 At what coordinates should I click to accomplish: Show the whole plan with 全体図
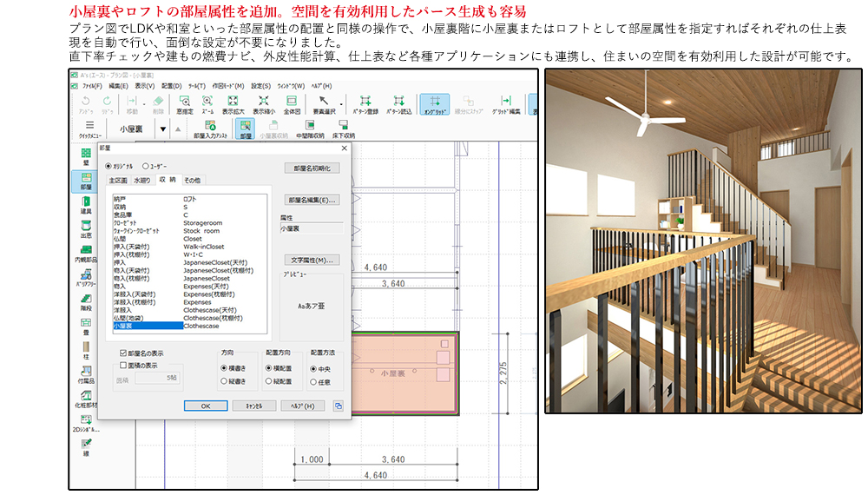click(x=291, y=104)
